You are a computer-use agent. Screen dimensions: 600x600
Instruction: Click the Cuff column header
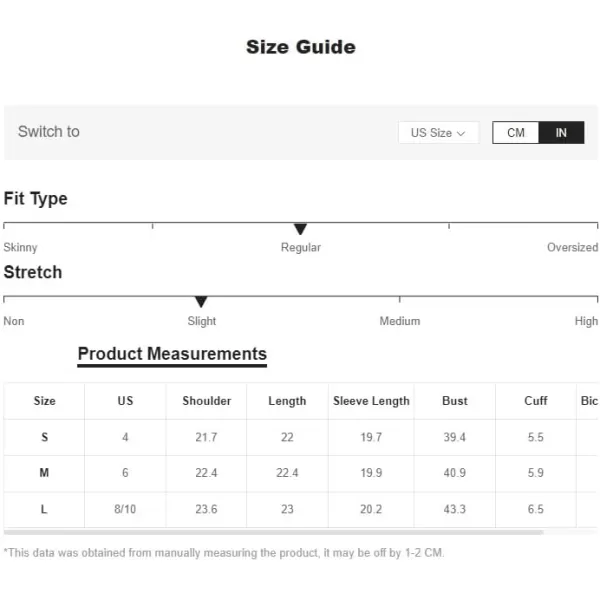point(536,401)
